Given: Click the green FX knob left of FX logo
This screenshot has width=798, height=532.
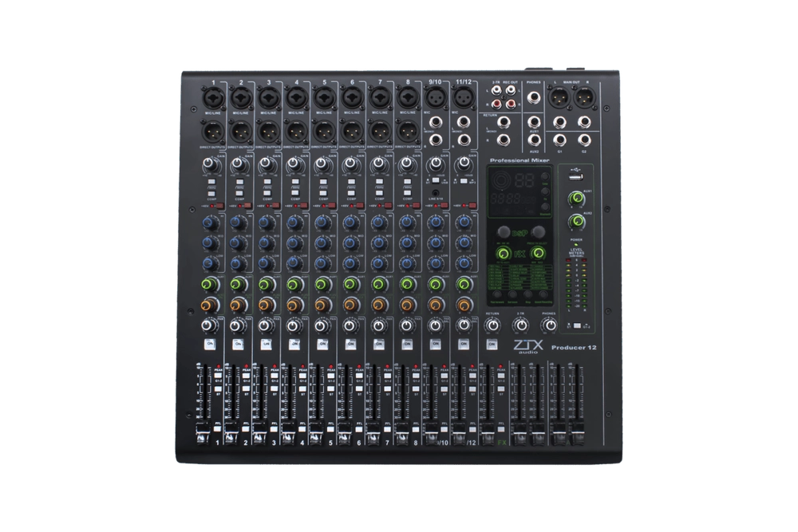Looking at the screenshot, I should pos(504,254).
